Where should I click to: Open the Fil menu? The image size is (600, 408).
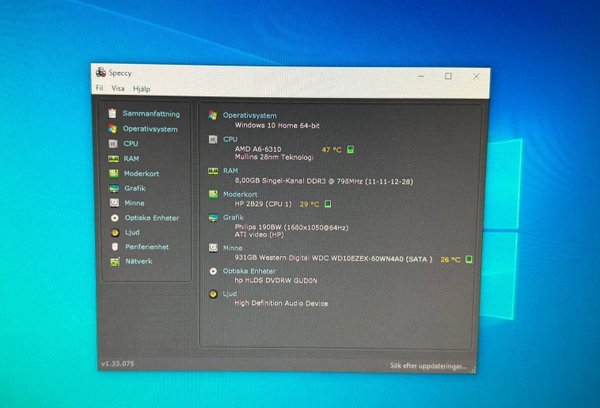click(x=99, y=88)
